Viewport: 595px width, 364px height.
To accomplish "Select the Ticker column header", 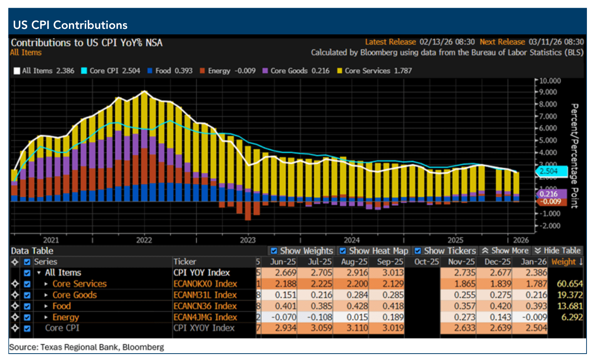I will (185, 262).
